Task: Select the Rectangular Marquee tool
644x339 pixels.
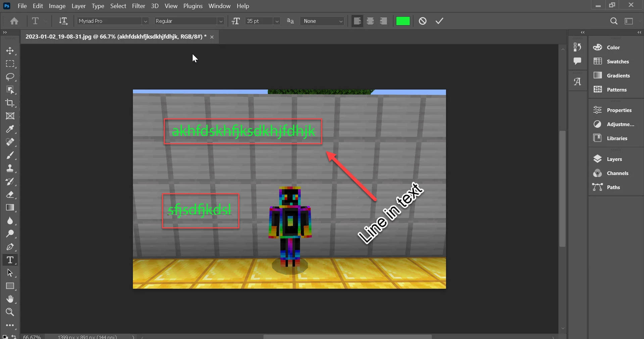Action: (10, 64)
